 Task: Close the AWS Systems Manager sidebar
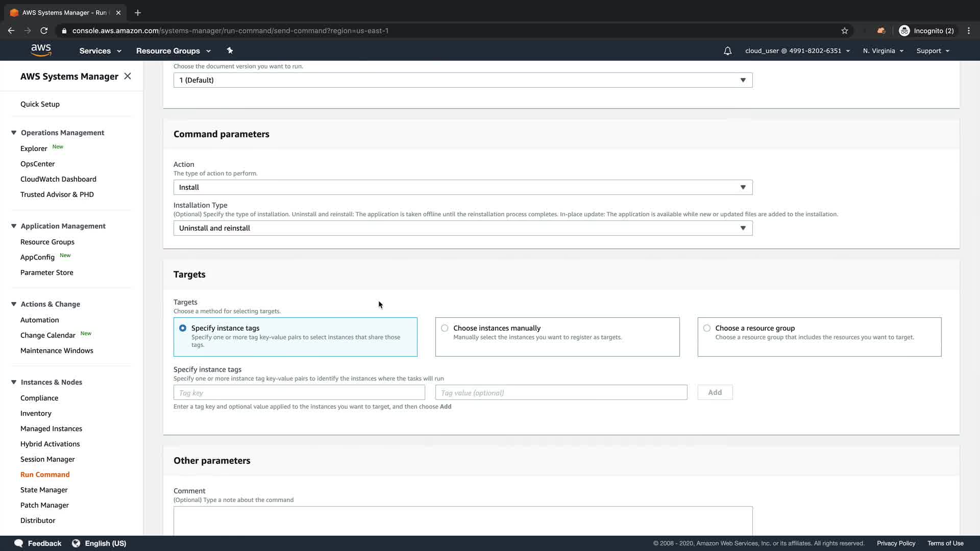pos(128,76)
